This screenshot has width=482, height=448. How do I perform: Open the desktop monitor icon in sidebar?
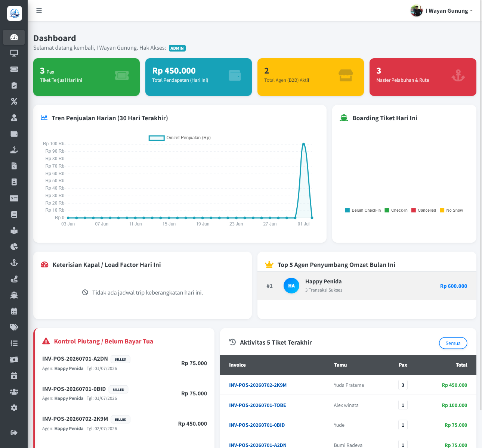click(14, 53)
